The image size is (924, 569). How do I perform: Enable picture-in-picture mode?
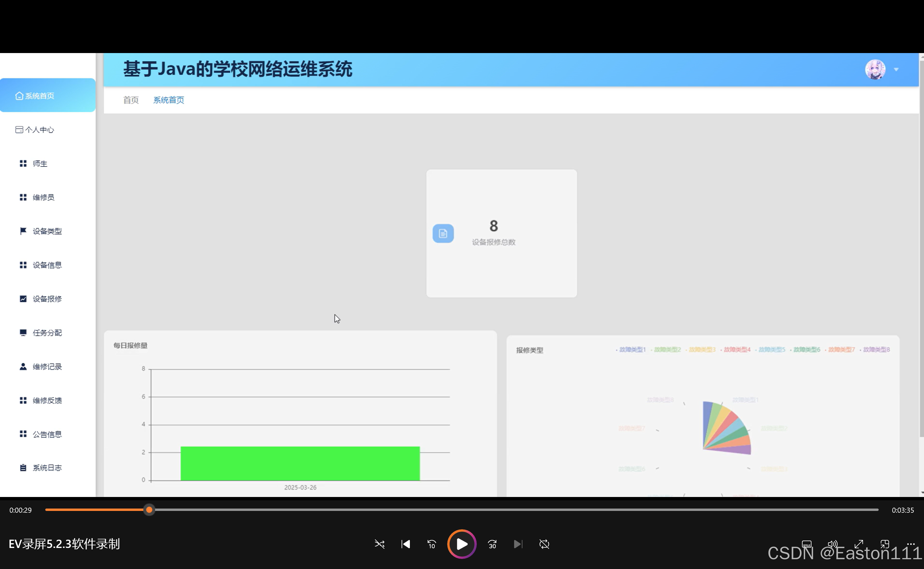coord(885,544)
